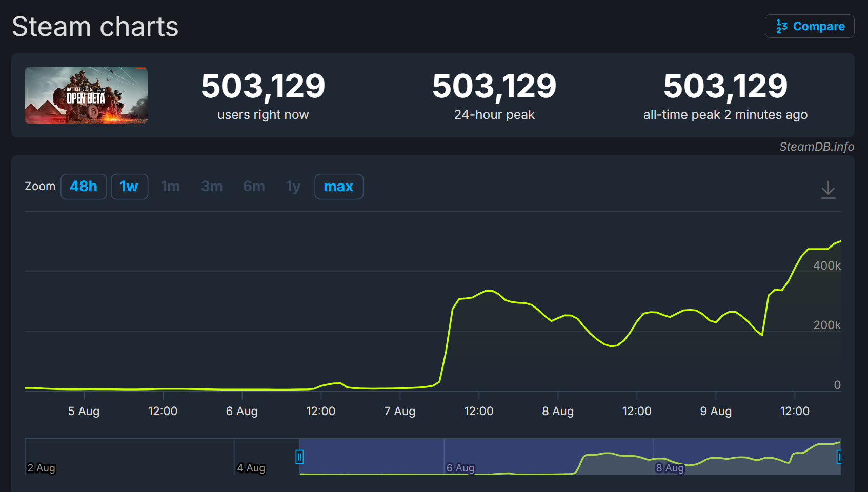
Task: Click the 6 Aug marker in navigator
Action: (x=460, y=468)
